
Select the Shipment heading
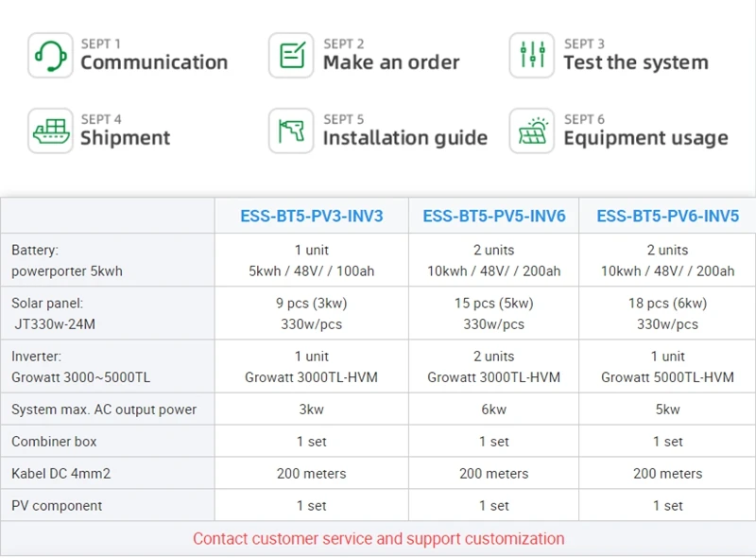click(125, 137)
